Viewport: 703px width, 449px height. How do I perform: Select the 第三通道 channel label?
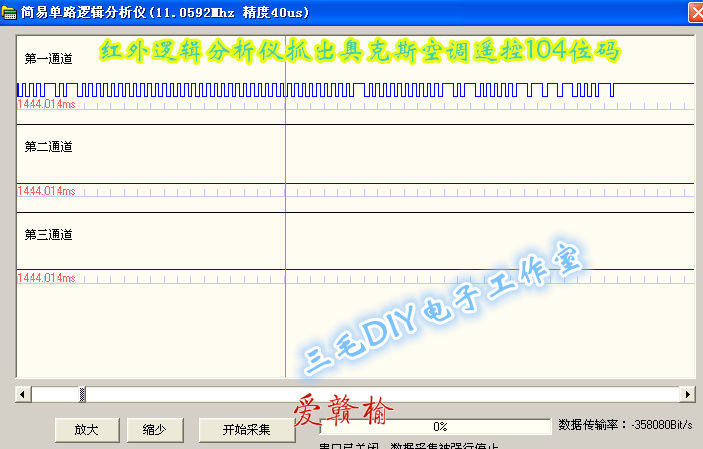[x=48, y=235]
